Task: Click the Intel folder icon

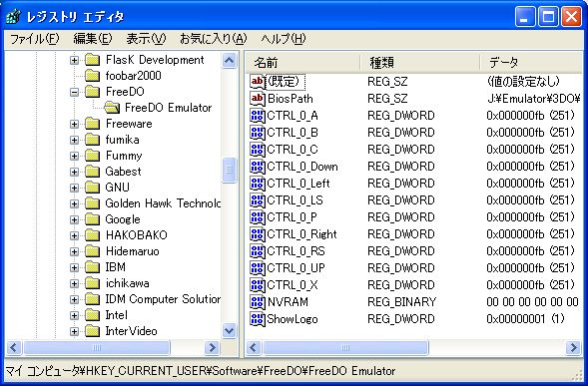Action: (92, 315)
